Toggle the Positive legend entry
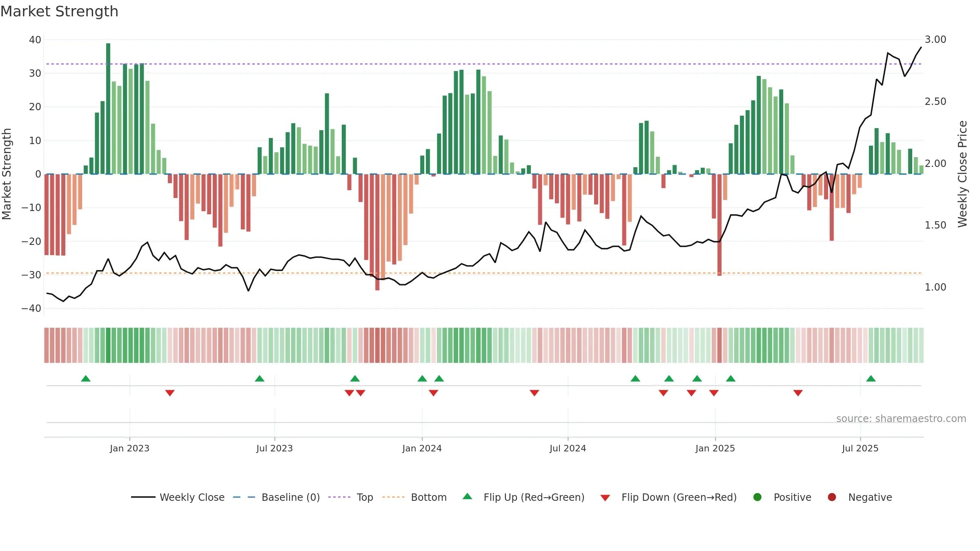Screen dimensions: 980x551 point(782,497)
